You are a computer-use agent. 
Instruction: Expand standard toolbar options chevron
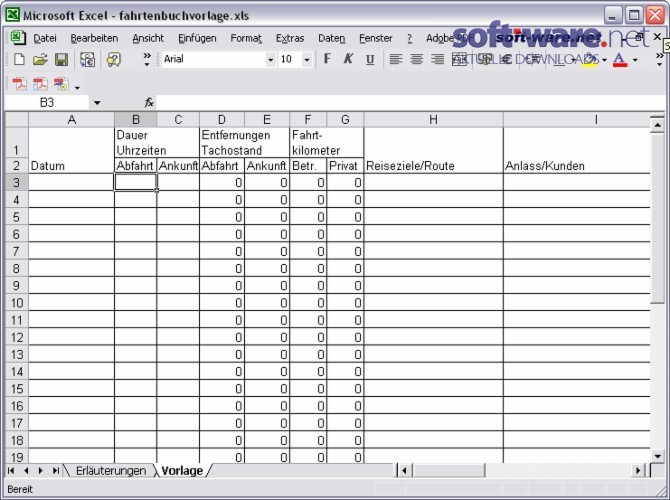[x=147, y=59]
